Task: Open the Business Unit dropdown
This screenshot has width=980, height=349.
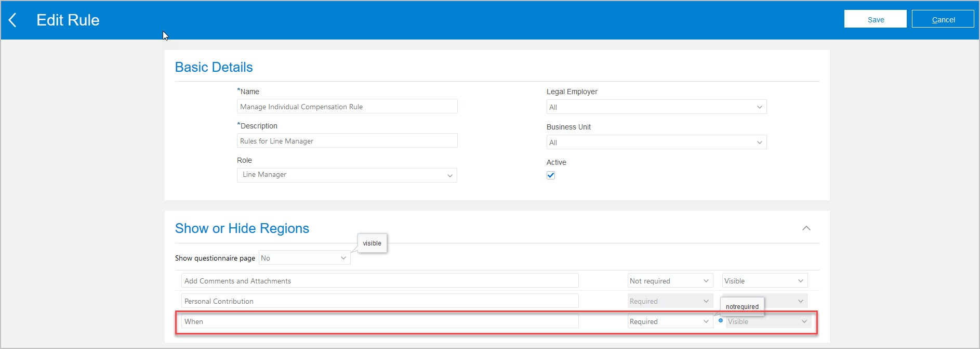Action: (656, 143)
